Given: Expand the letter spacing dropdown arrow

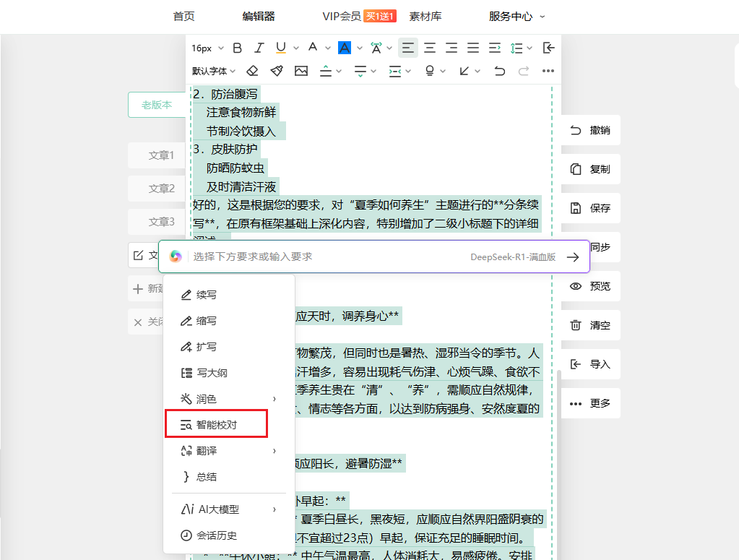Looking at the screenshot, I should (389, 48).
